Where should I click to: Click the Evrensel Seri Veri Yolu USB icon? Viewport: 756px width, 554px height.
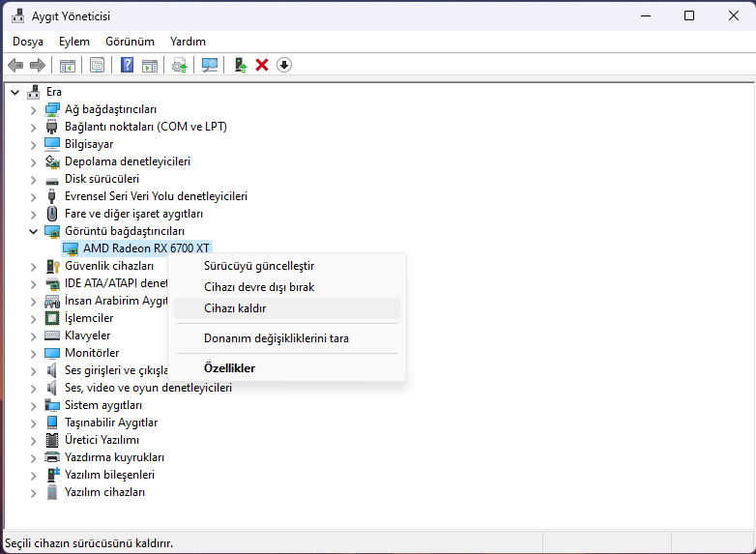tap(51, 196)
